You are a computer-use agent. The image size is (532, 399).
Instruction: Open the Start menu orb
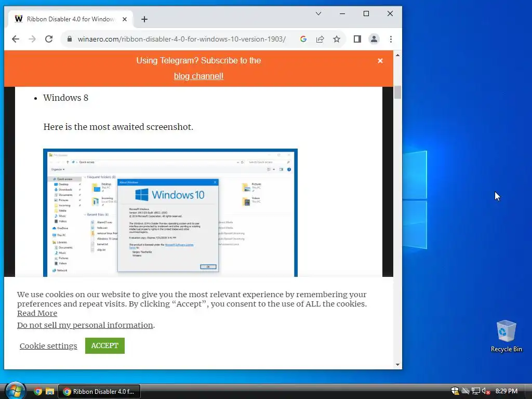click(15, 391)
